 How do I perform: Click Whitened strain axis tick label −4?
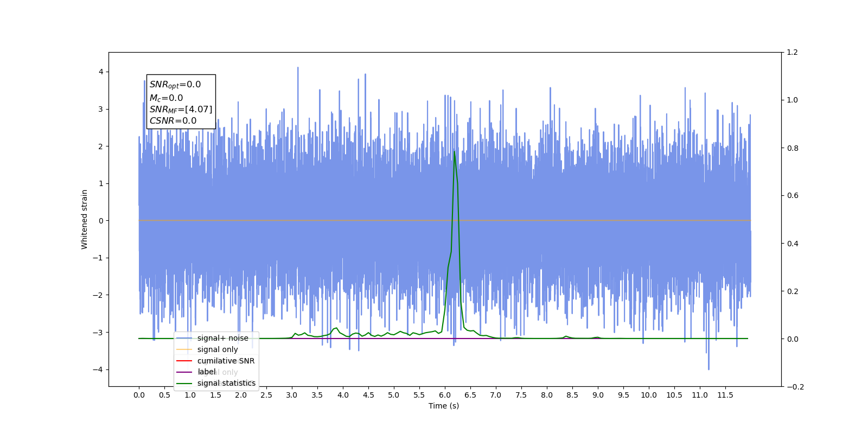pos(98,369)
